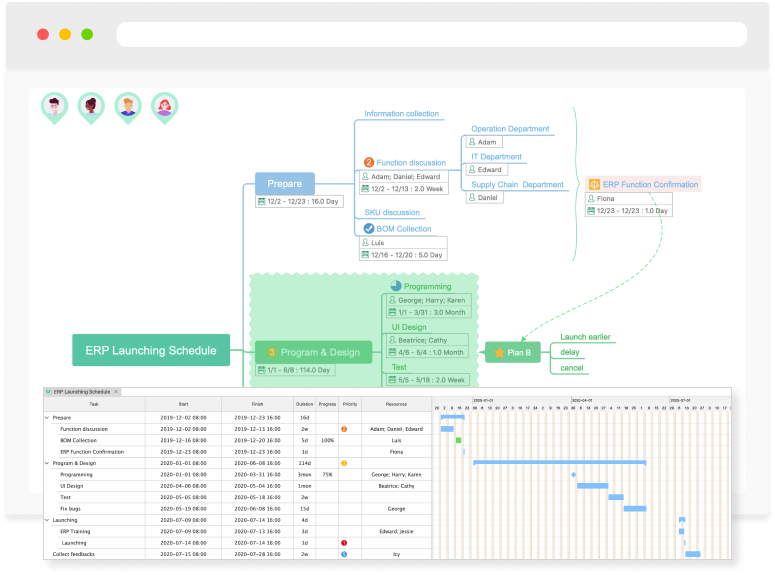Click the green BOM Collection Gantt bar

458,440
